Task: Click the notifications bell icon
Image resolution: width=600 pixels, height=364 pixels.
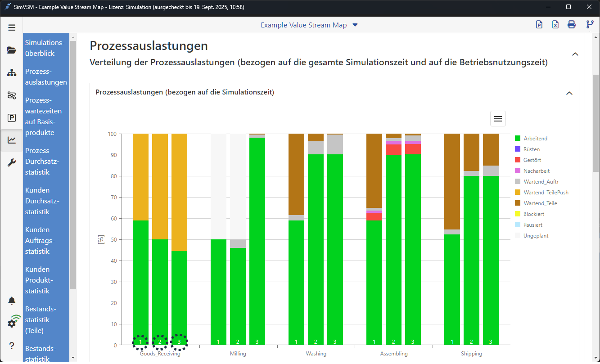Action: (x=12, y=300)
